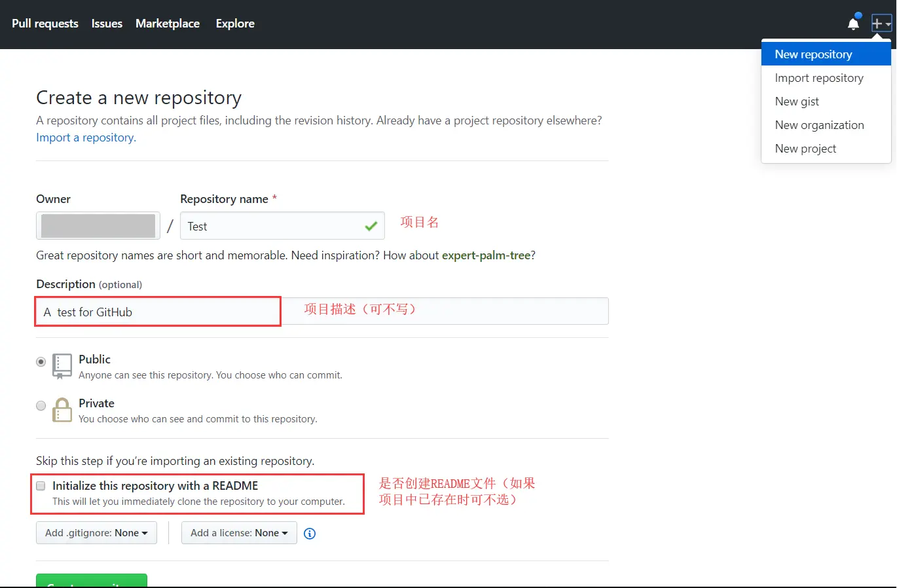Select the Public radio button
This screenshot has width=897, height=588.
[x=41, y=361]
